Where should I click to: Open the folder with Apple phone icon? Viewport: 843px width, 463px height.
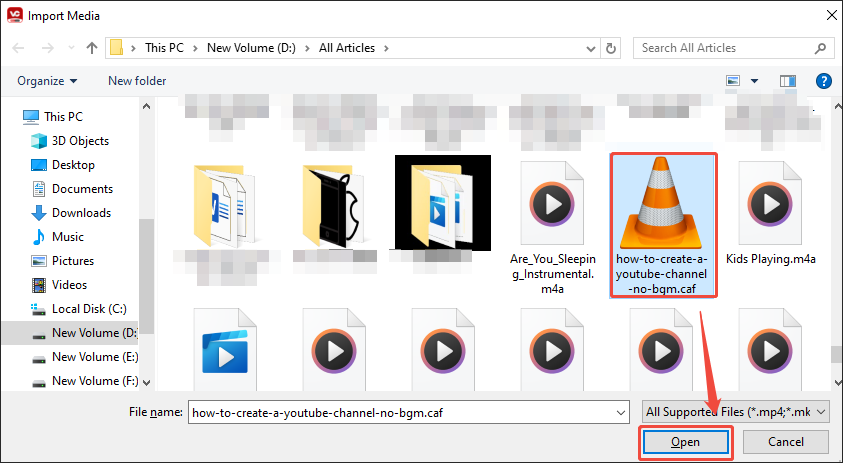334,206
